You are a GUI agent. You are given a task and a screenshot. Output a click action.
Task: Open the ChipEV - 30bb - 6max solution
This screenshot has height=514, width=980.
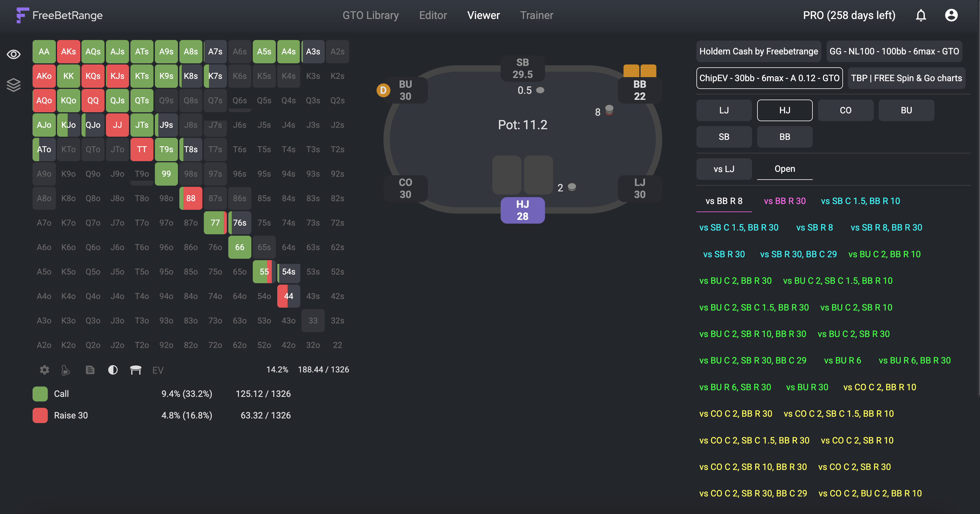point(769,78)
